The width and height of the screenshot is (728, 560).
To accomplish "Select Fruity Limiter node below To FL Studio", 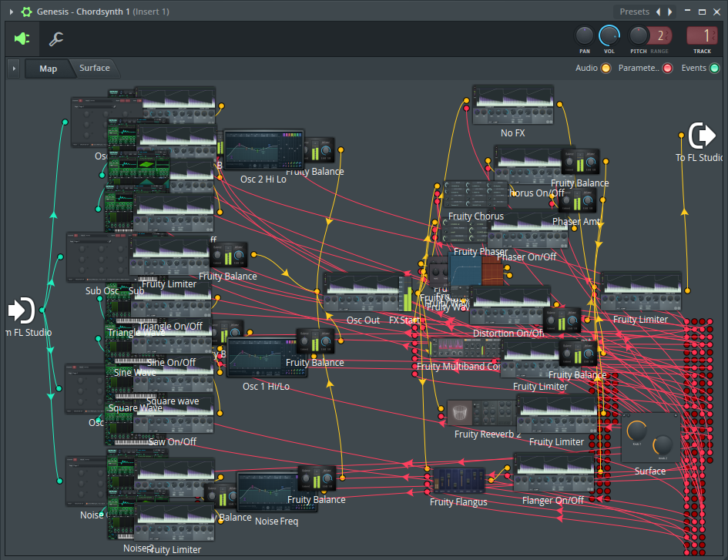I will click(x=641, y=292).
